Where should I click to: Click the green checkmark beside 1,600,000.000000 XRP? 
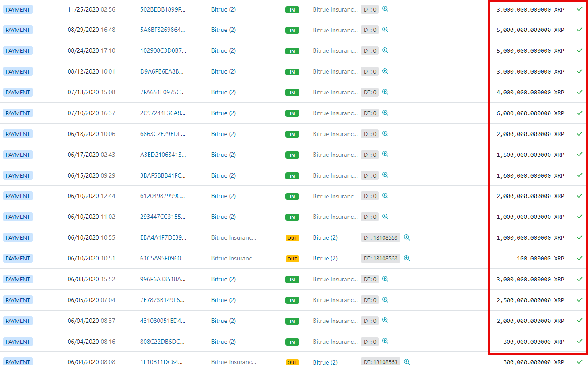coord(580,175)
